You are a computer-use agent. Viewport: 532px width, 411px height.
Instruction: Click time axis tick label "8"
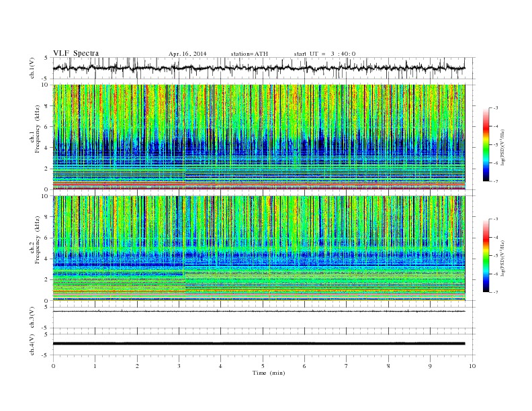tap(388, 366)
